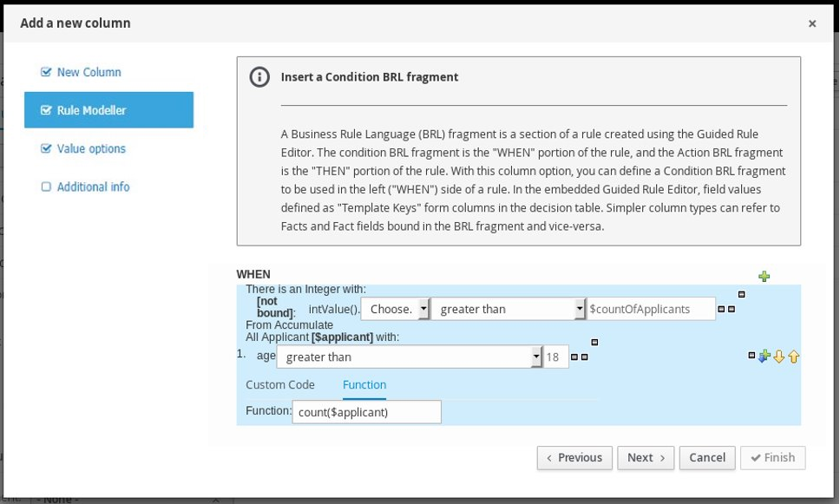This screenshot has height=504, width=840.
Task: Switch to the Custom Code tab
Action: [x=280, y=384]
